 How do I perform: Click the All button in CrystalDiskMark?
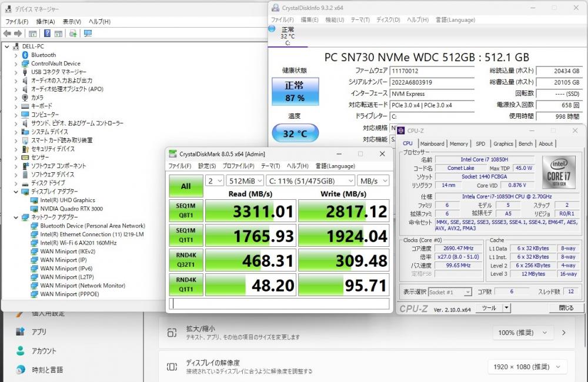coord(186,186)
